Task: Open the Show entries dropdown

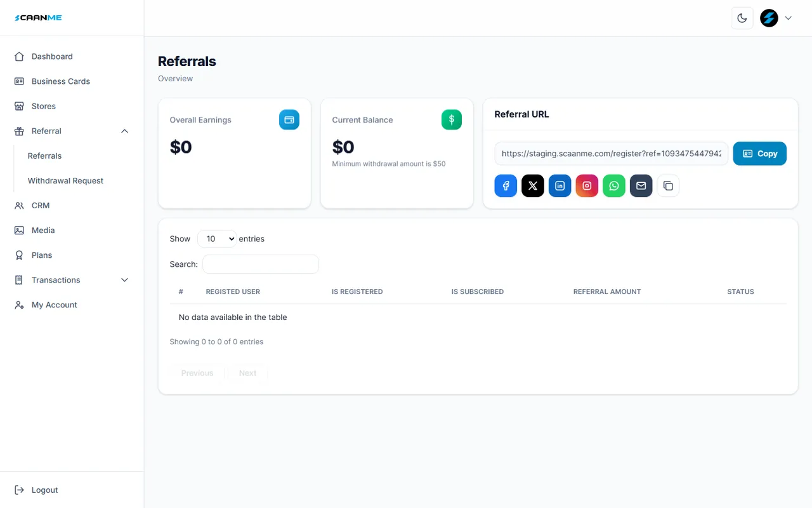Action: click(217, 239)
